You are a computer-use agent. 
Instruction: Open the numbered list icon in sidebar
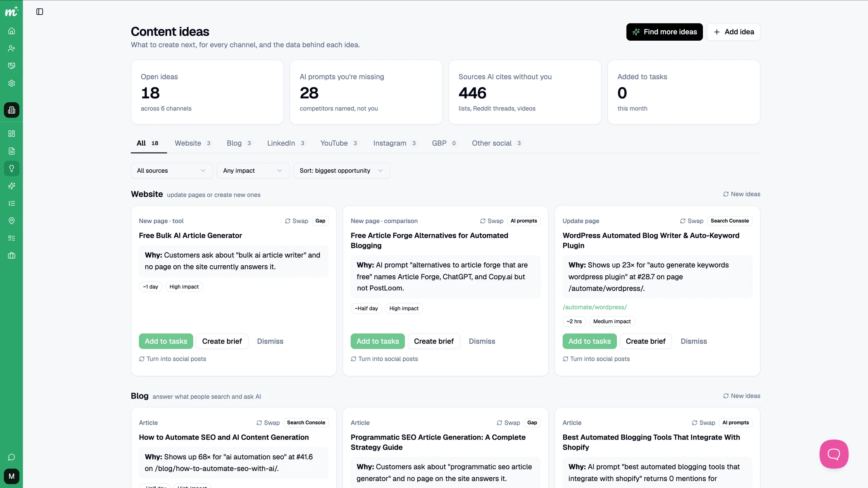coord(12,203)
